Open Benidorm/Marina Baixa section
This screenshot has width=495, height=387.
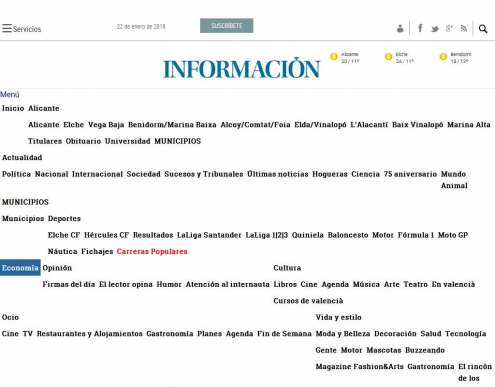click(x=172, y=125)
